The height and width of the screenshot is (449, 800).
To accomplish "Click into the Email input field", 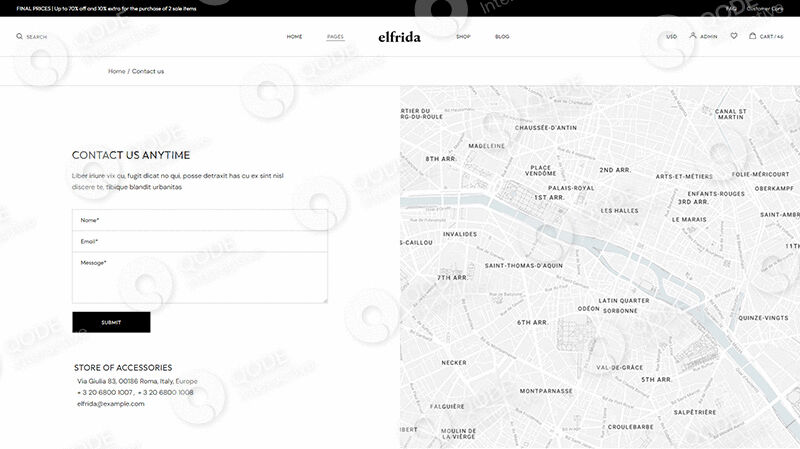I will pos(200,241).
